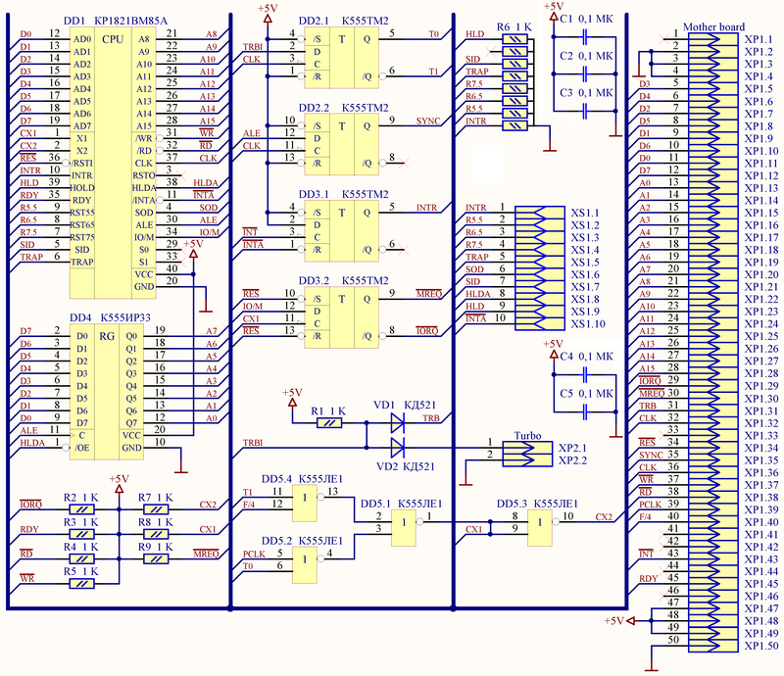Screen dimensions: 784x676
Task: Click the DD2.1 flip-flop block
Action: click(x=342, y=55)
